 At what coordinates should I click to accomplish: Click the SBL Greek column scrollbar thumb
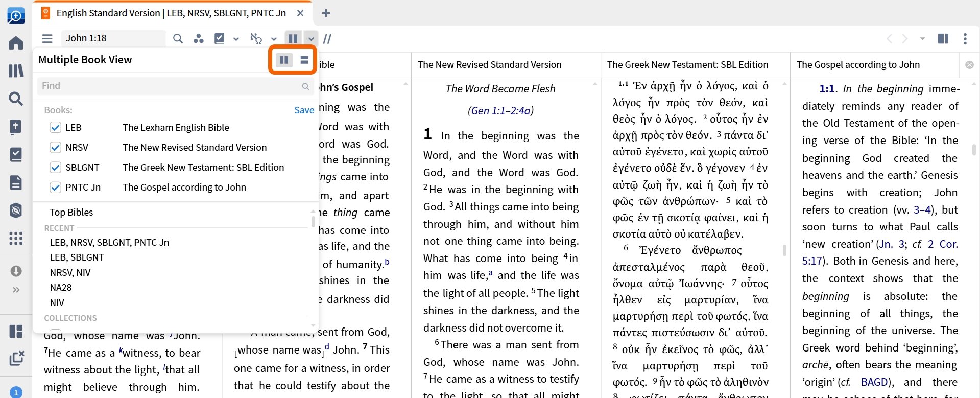(x=784, y=250)
